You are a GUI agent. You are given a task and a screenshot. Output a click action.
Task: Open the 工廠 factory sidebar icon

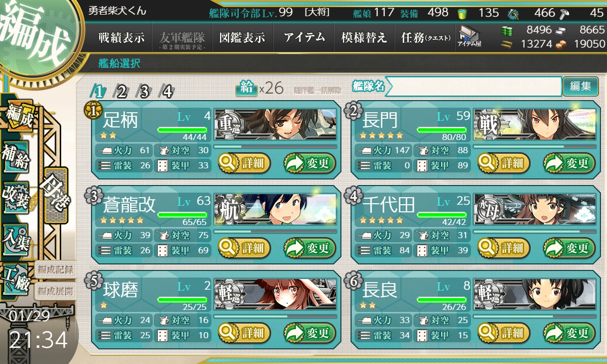pos(16,278)
